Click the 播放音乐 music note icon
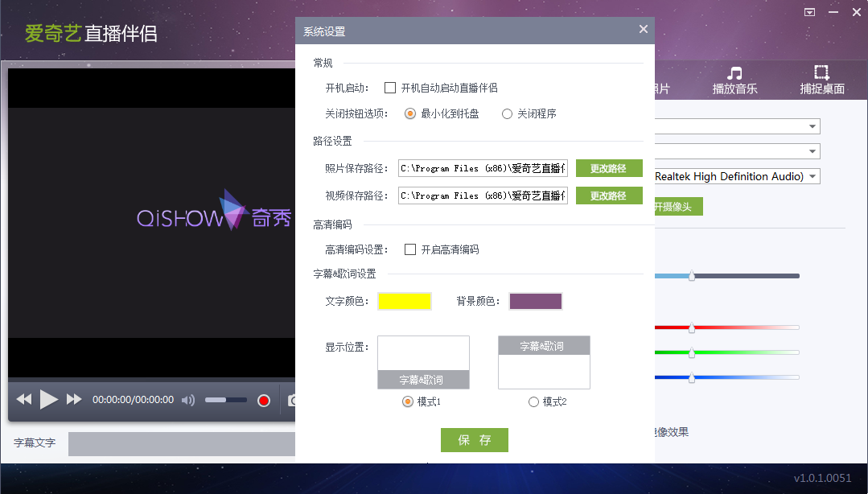This screenshot has height=494, width=868. (x=734, y=73)
